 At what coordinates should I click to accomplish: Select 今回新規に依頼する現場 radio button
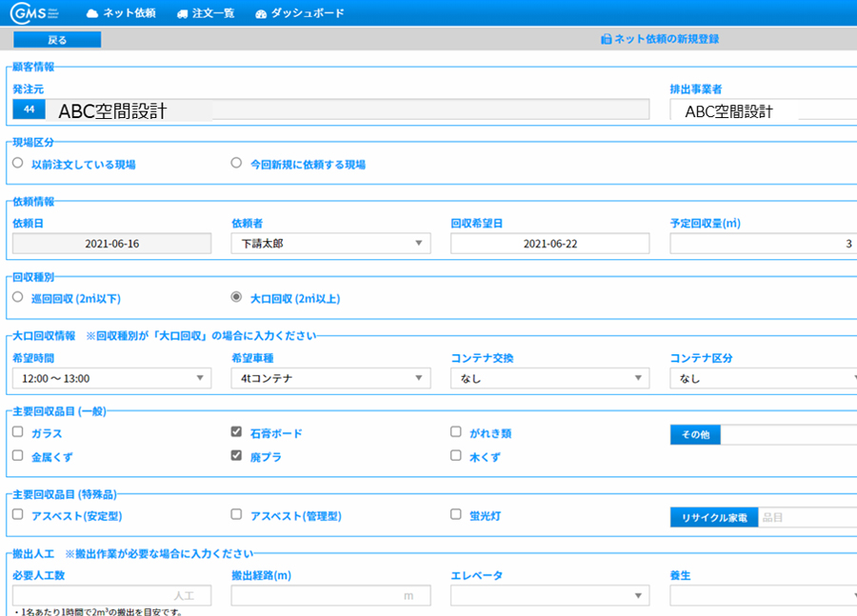236,163
